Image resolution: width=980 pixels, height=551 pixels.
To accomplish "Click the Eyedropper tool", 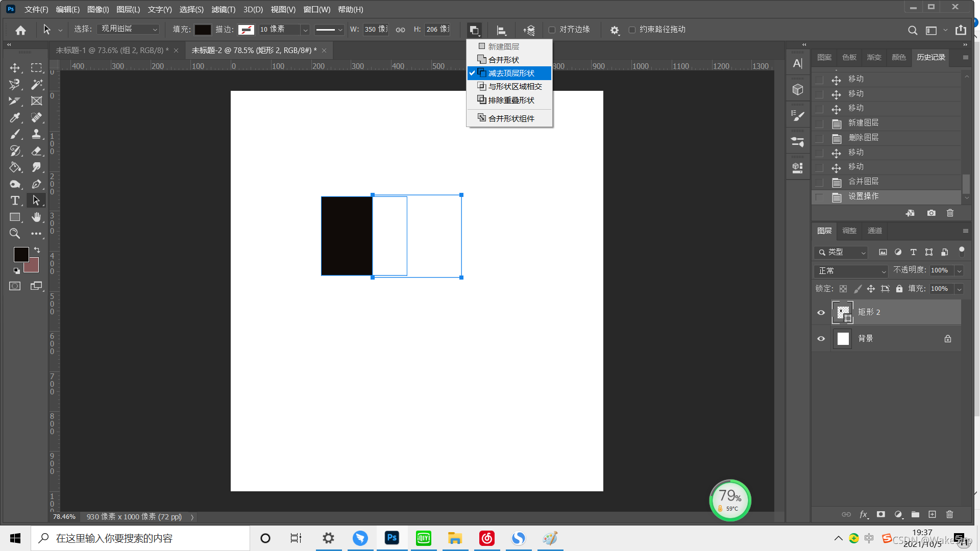I will [15, 118].
